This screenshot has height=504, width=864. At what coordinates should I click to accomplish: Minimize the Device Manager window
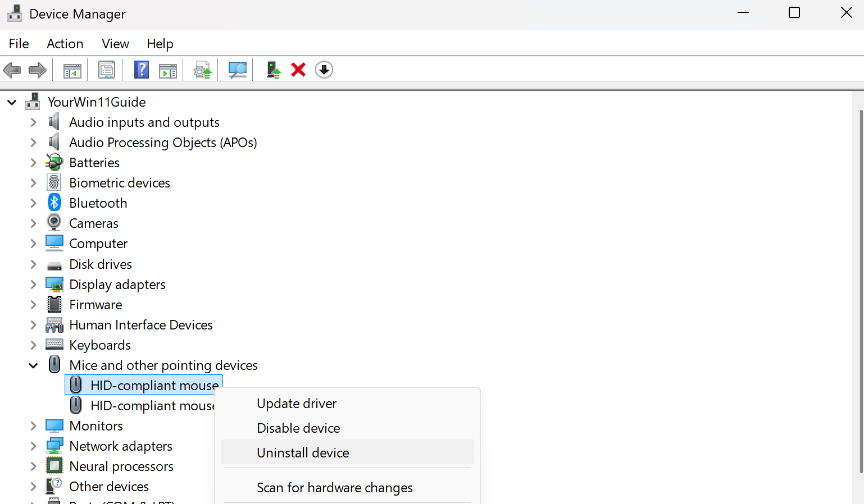click(743, 12)
